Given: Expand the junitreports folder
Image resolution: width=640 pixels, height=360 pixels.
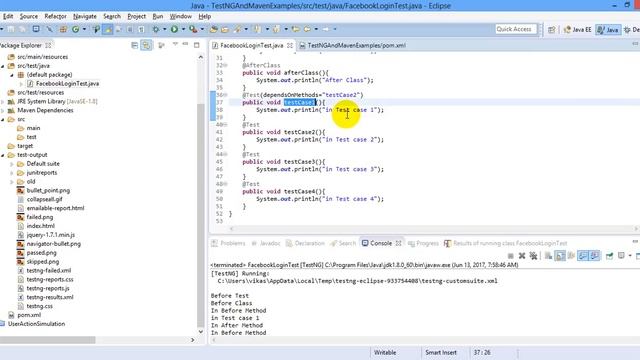Looking at the screenshot, I should [x=12, y=173].
